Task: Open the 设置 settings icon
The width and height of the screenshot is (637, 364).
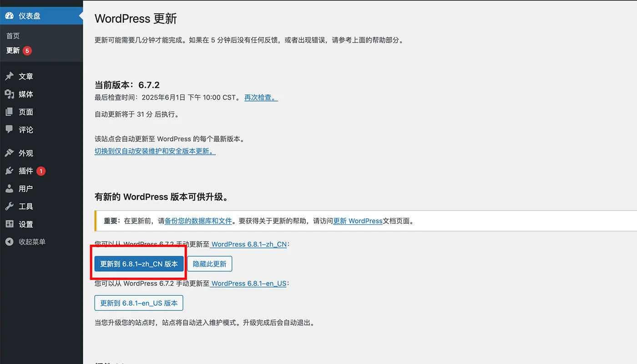Action: 10,224
